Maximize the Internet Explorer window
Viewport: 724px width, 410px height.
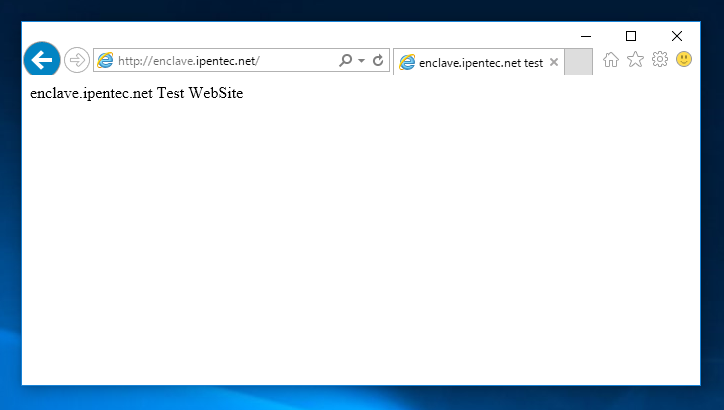[x=631, y=36]
